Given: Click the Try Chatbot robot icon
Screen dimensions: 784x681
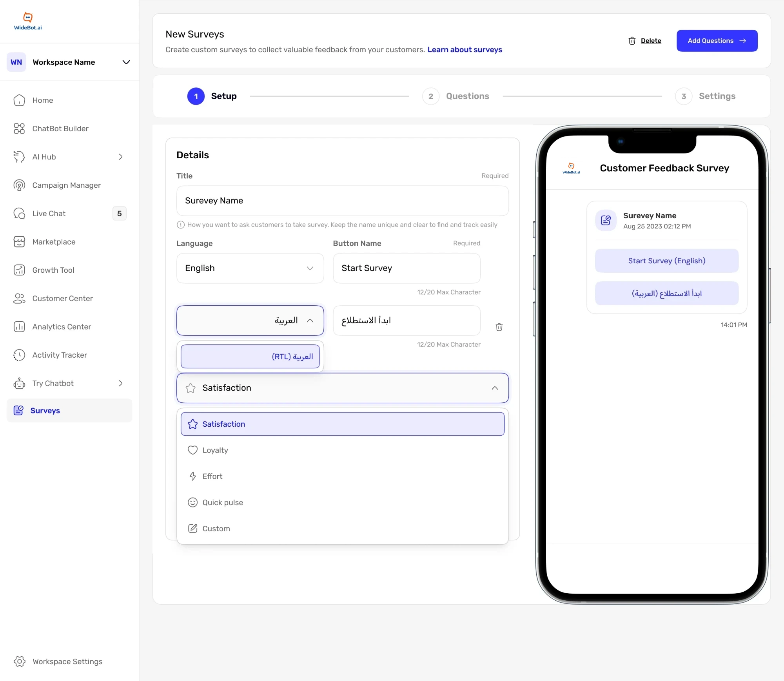Looking at the screenshot, I should (x=19, y=383).
